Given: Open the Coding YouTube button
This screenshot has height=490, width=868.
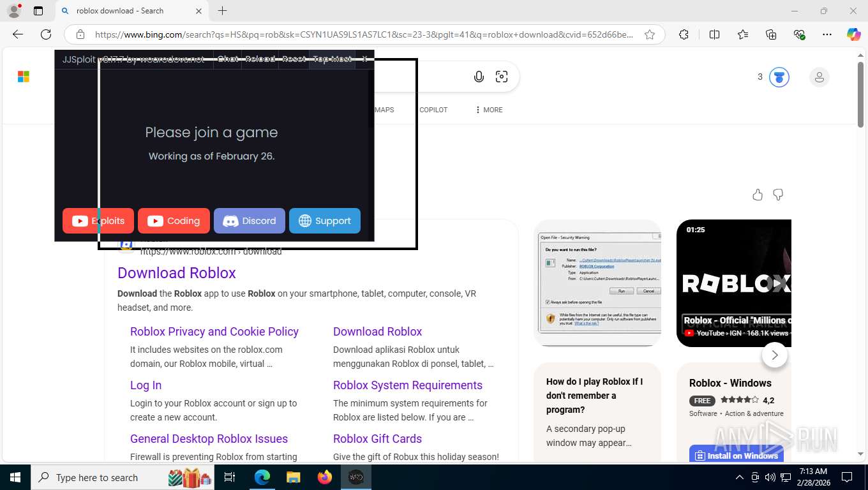Looking at the screenshot, I should pyautogui.click(x=174, y=221).
